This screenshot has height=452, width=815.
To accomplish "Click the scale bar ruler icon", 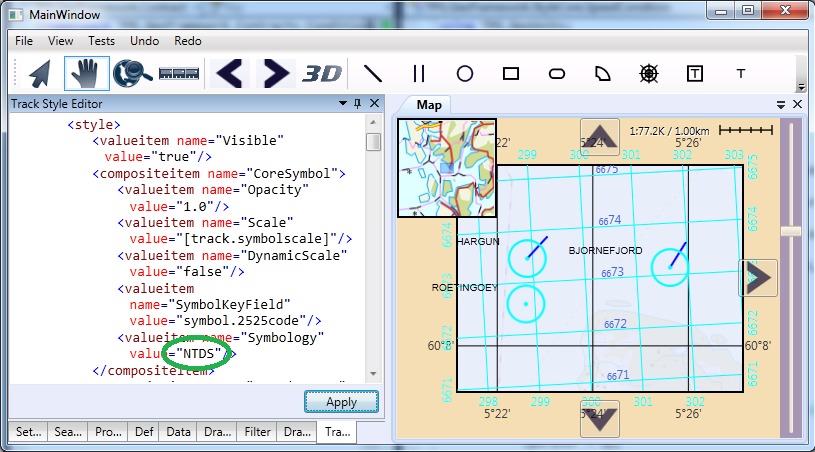I will (x=179, y=74).
